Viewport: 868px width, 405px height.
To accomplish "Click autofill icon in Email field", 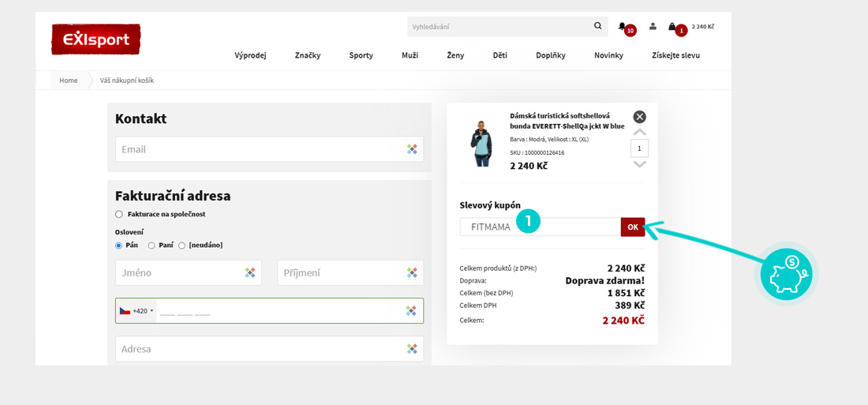I will 412,149.
